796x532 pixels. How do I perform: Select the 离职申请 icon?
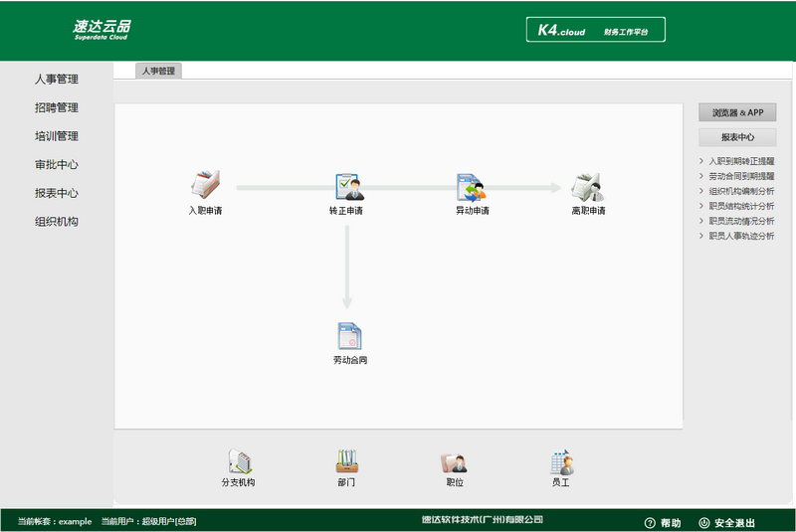588,186
